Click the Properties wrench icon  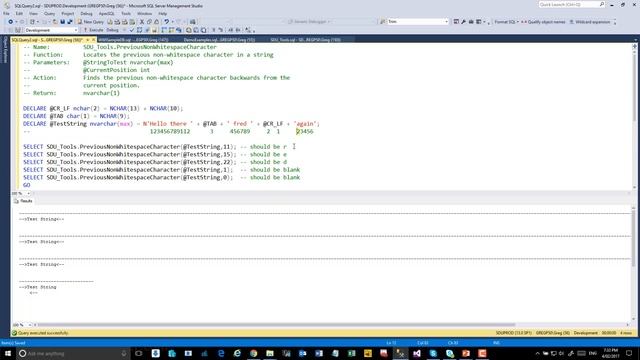(x=464, y=22)
